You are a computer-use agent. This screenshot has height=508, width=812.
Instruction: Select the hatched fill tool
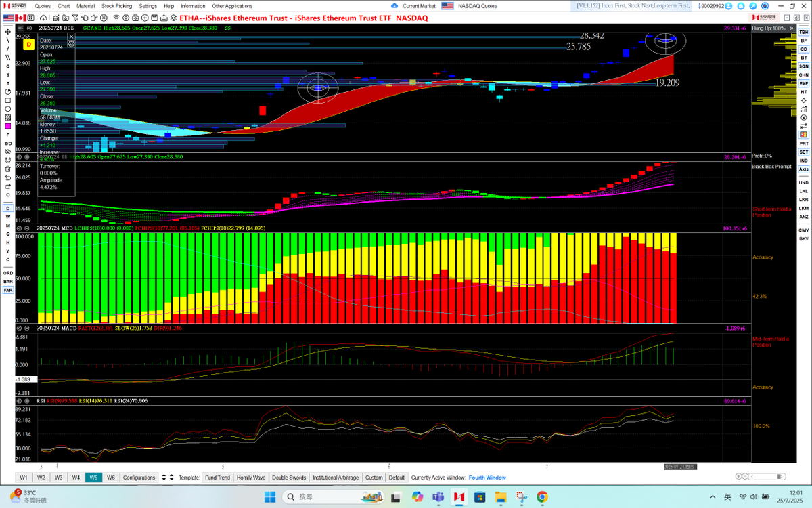(7, 118)
